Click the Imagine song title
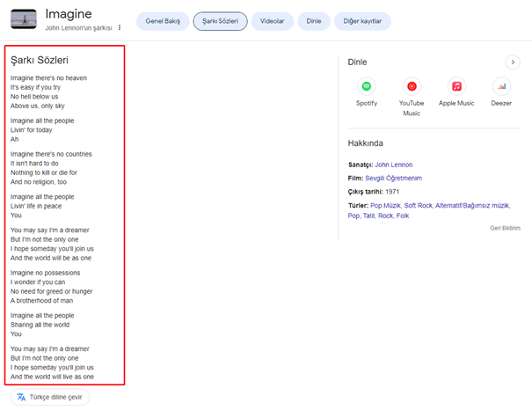The image size is (532, 410). pos(69,14)
